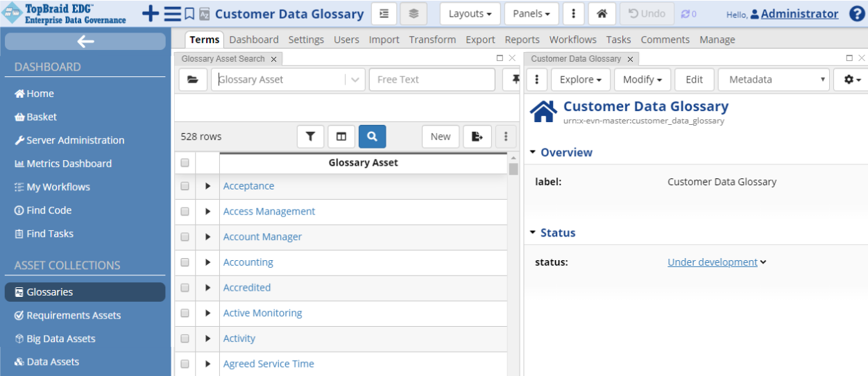Open the Settings tab

click(306, 40)
